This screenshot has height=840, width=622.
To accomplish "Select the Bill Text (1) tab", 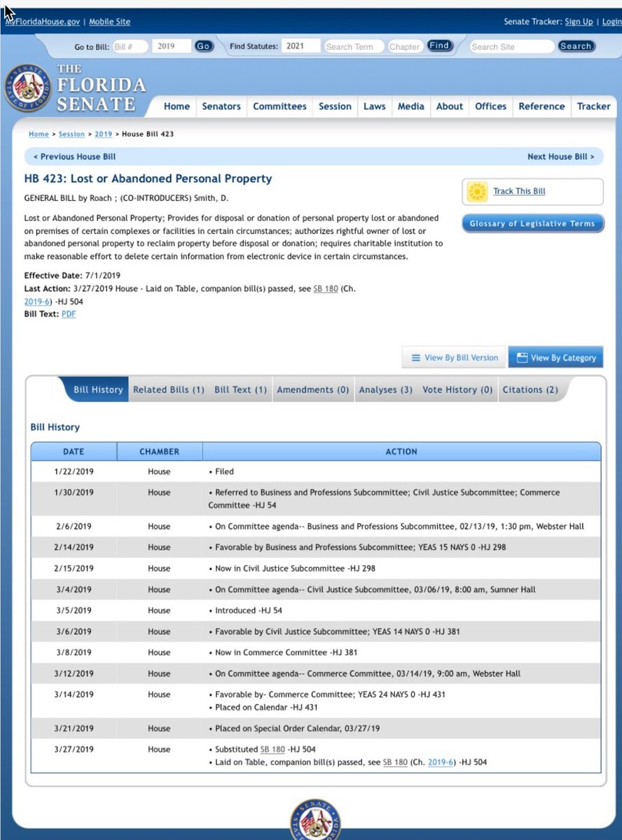I will coord(240,390).
